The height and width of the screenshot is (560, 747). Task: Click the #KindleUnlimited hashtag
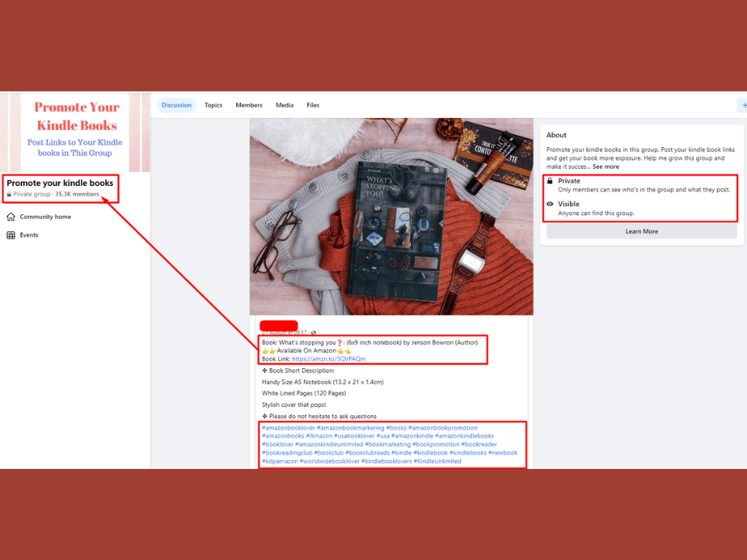(437, 461)
